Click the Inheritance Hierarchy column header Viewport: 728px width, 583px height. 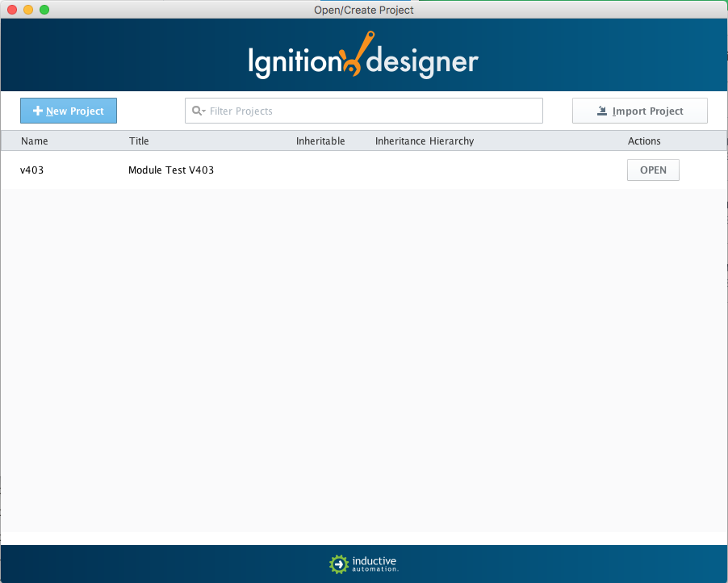tap(425, 141)
